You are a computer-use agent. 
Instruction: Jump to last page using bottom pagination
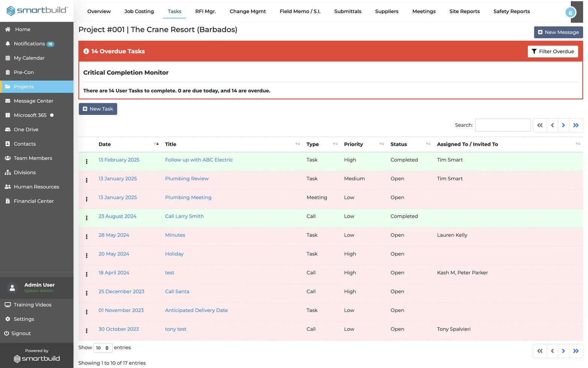pos(576,351)
